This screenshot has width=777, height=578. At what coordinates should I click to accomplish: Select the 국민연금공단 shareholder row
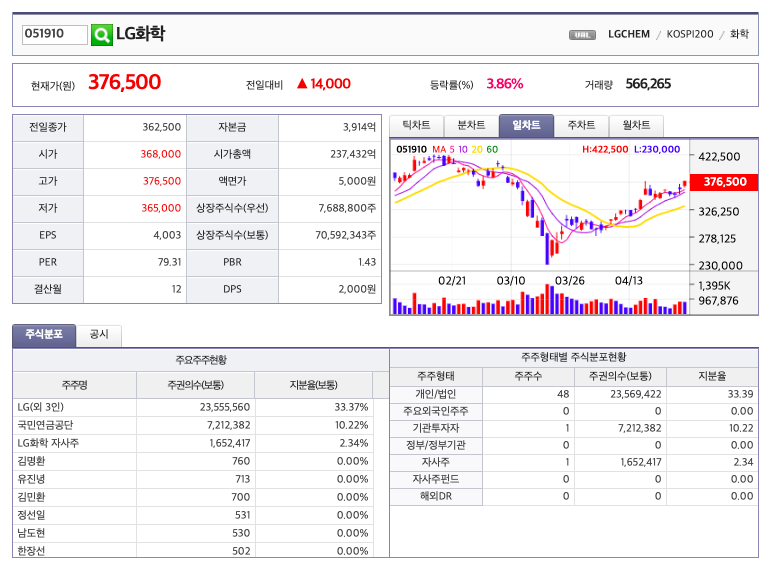click(193, 425)
